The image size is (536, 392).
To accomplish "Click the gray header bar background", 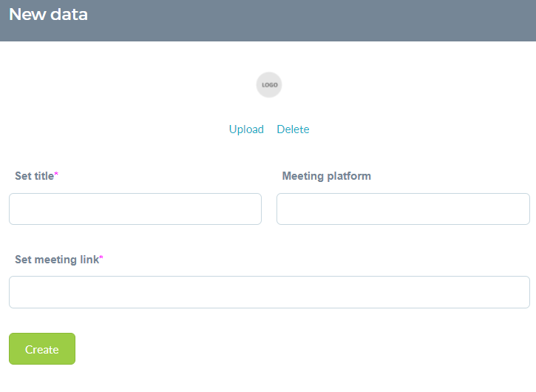I will click(x=308, y=21).
